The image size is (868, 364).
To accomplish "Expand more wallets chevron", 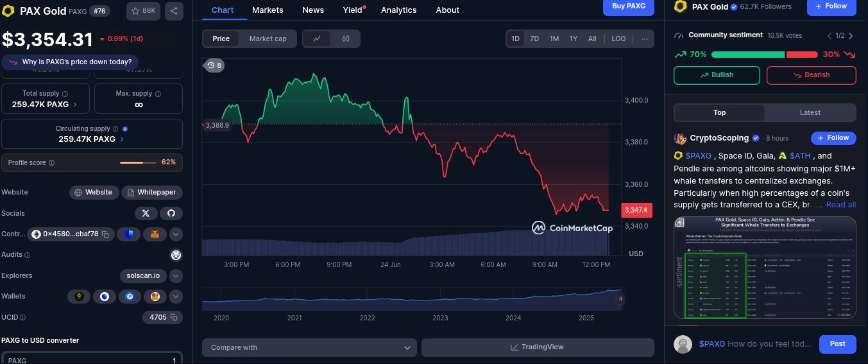I will pos(176,297).
